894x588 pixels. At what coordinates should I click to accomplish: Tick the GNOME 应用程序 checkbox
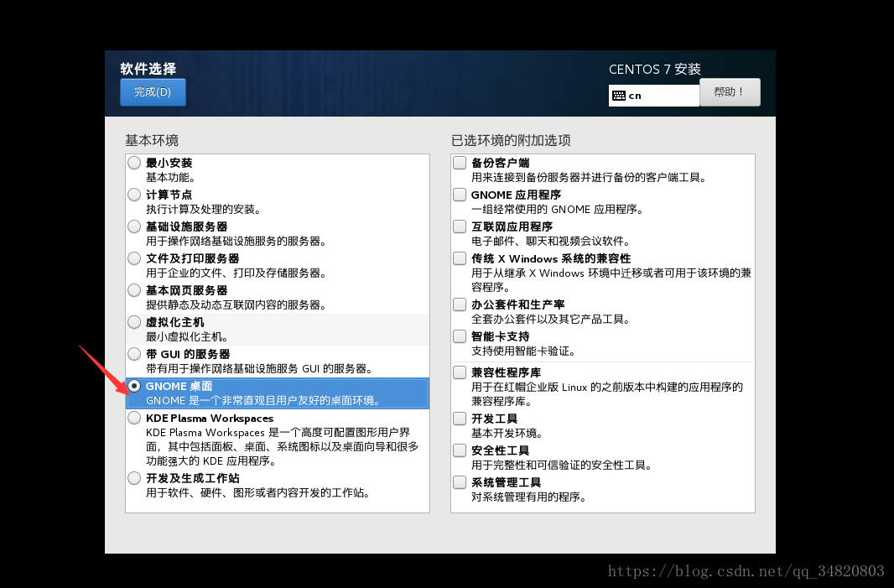click(x=460, y=195)
